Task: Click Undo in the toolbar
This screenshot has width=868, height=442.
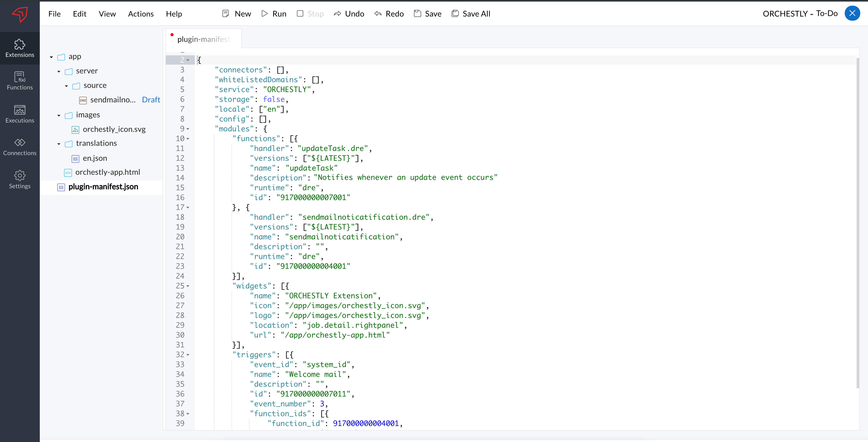Action: tap(349, 14)
